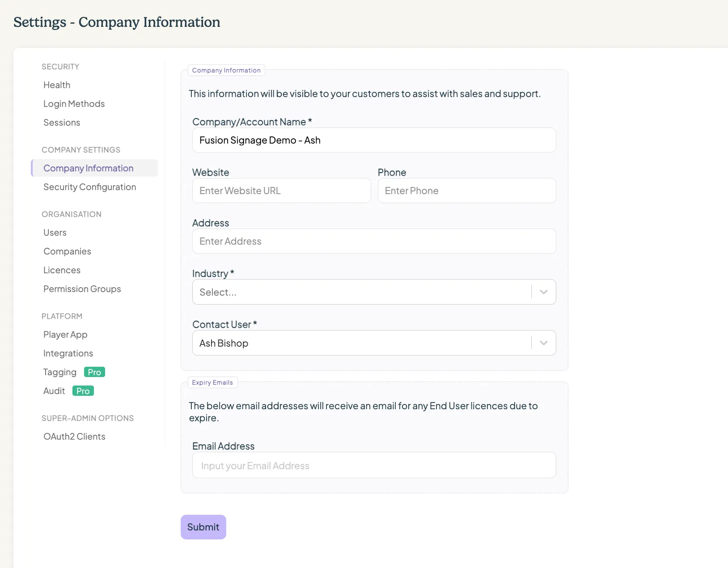Click the Company Information section legend

[226, 70]
